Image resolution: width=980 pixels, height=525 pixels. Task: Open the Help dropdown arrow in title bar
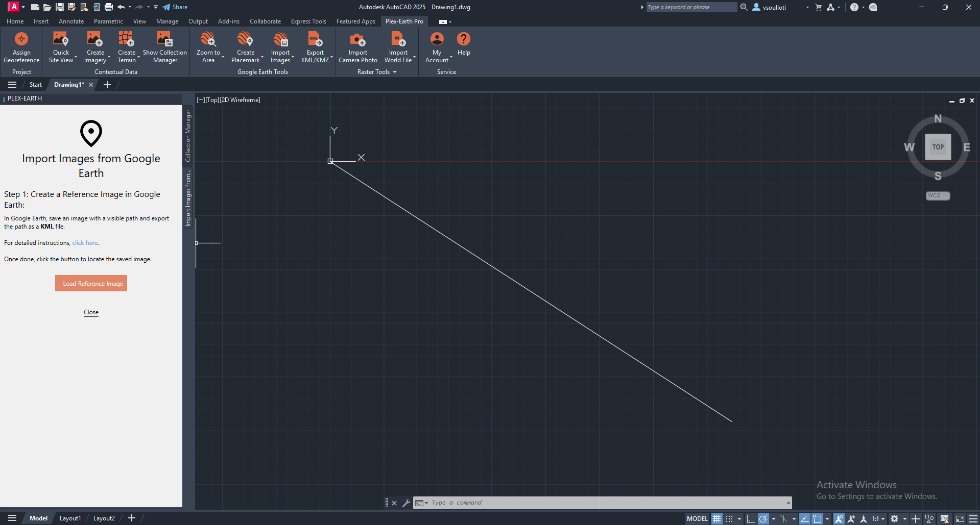[864, 7]
